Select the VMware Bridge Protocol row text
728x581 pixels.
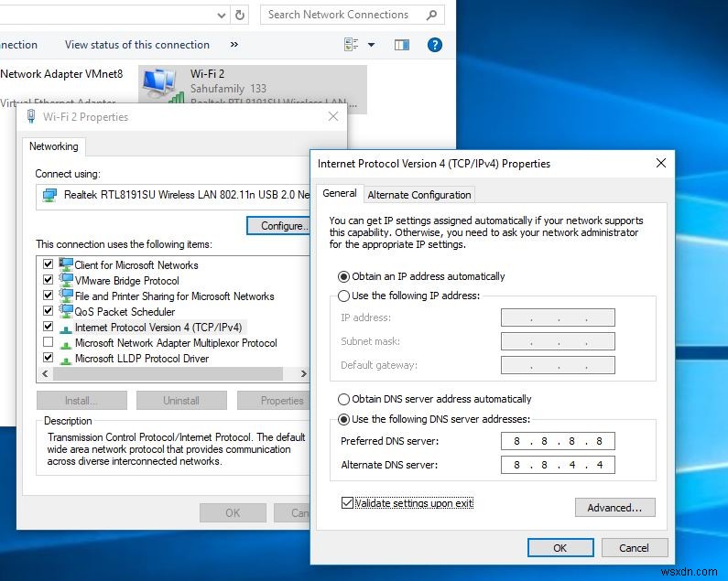[x=127, y=281]
